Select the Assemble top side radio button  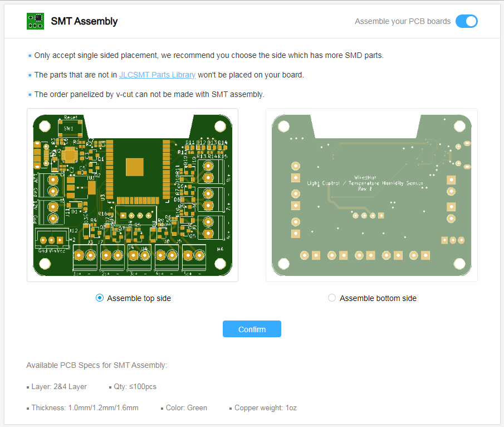click(x=100, y=298)
